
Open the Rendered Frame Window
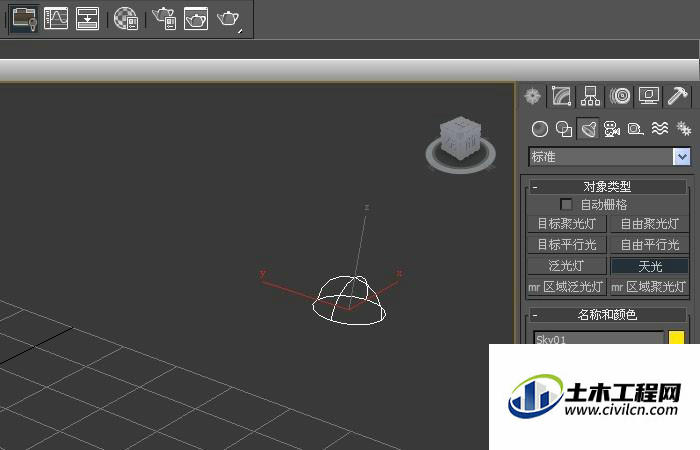click(x=196, y=19)
